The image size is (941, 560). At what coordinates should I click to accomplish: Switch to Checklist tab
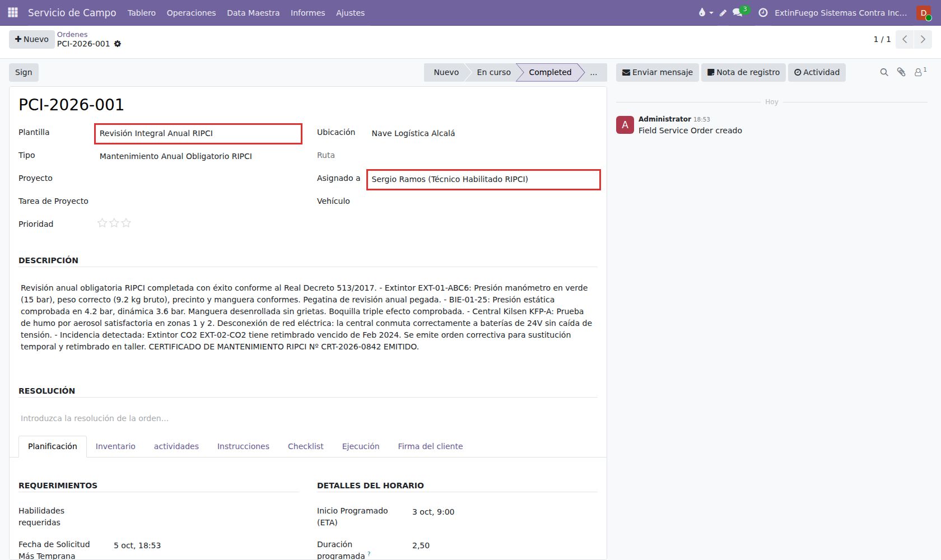click(305, 446)
